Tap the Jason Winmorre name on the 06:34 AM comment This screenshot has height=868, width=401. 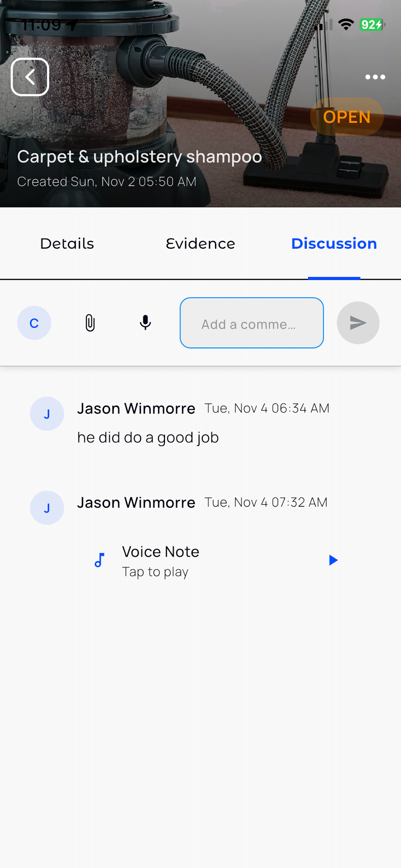pyautogui.click(x=136, y=409)
